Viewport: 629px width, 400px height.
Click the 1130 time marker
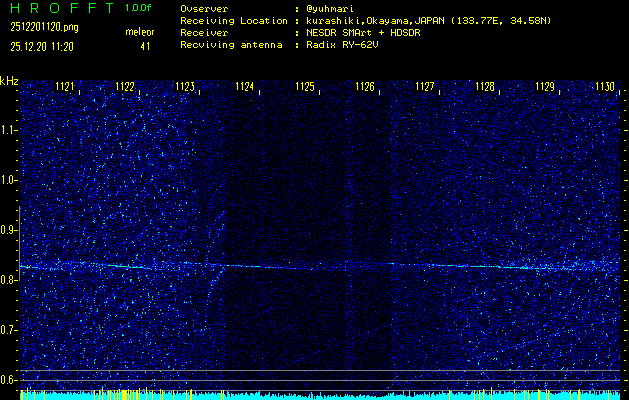coord(604,87)
